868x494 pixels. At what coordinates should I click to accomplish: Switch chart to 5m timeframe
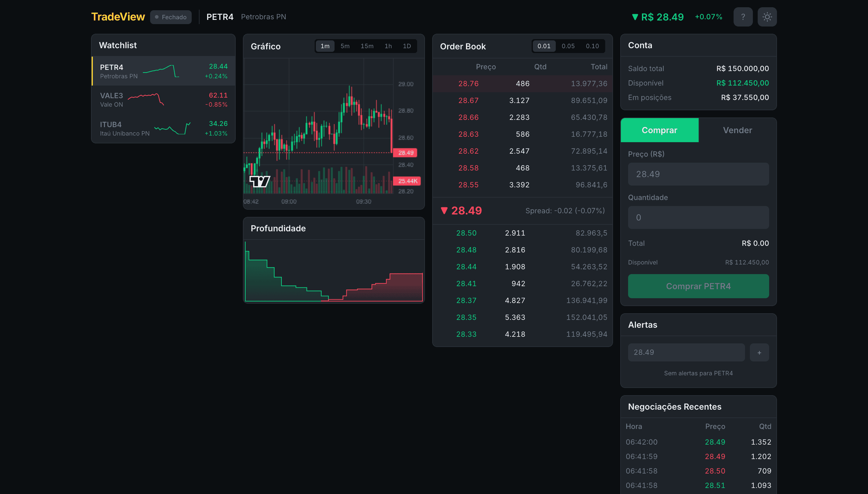click(345, 46)
